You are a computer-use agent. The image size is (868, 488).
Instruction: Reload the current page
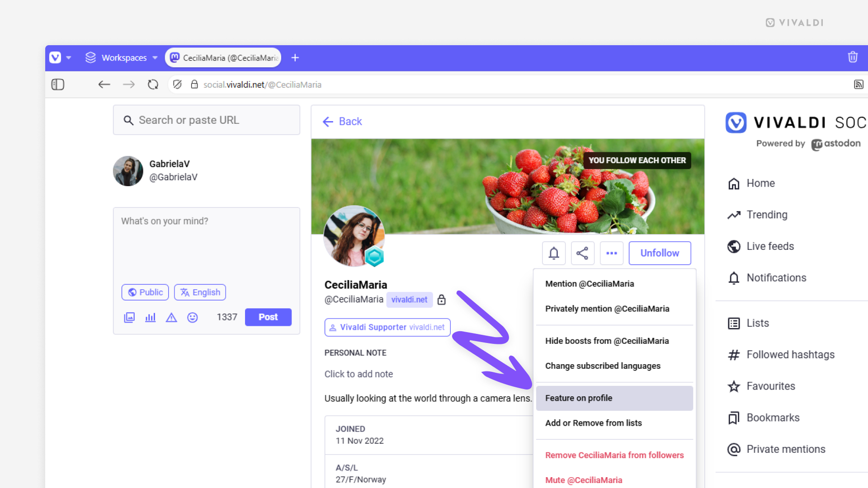point(153,84)
